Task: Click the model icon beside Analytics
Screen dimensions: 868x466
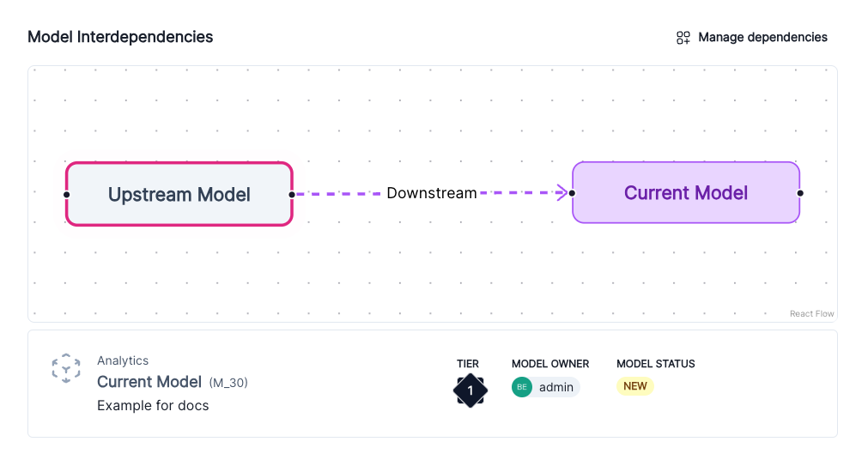Action: point(66,369)
